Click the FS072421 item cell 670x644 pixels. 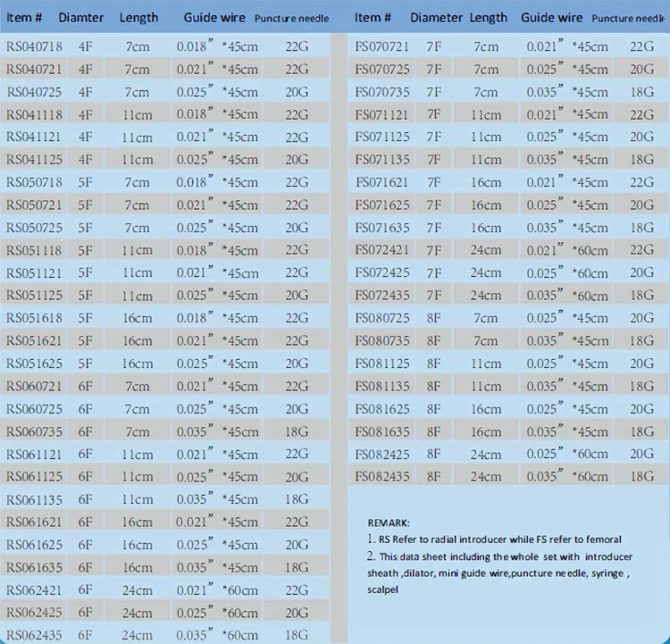(383, 249)
